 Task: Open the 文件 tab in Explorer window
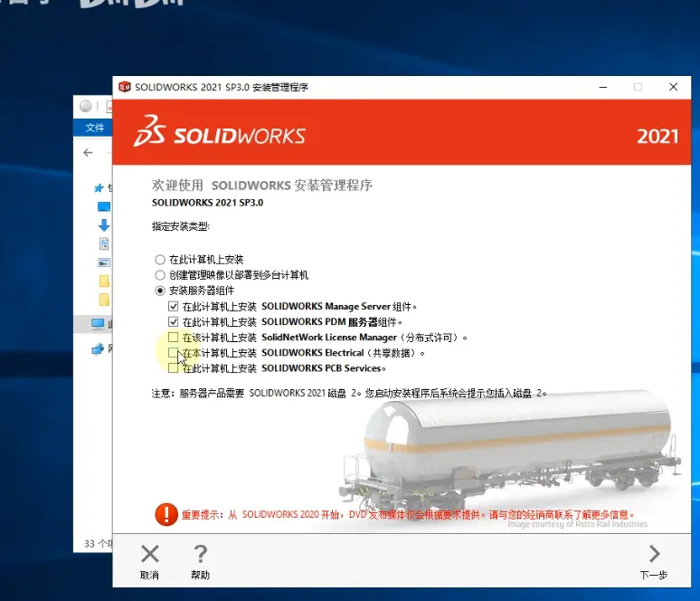(x=94, y=128)
